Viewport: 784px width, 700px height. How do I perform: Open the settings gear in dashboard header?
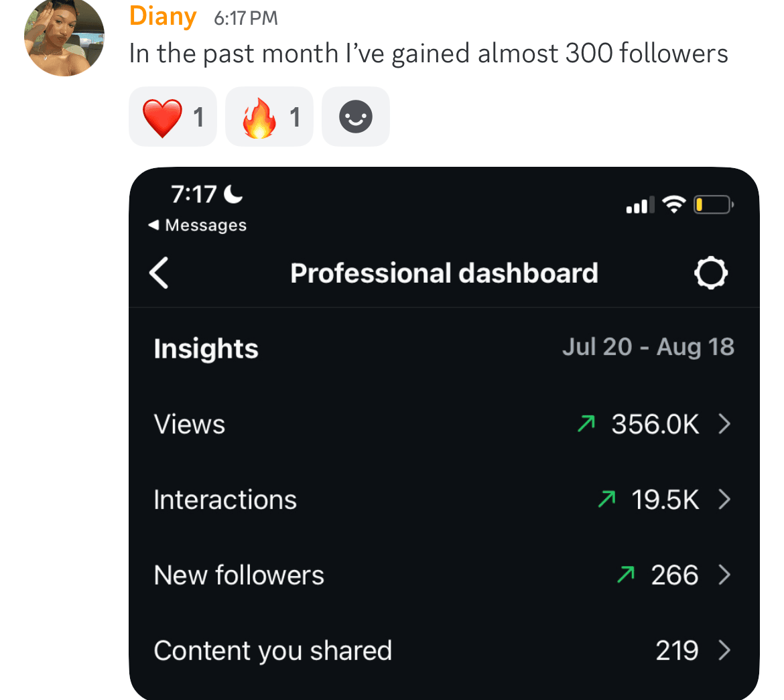click(x=710, y=273)
